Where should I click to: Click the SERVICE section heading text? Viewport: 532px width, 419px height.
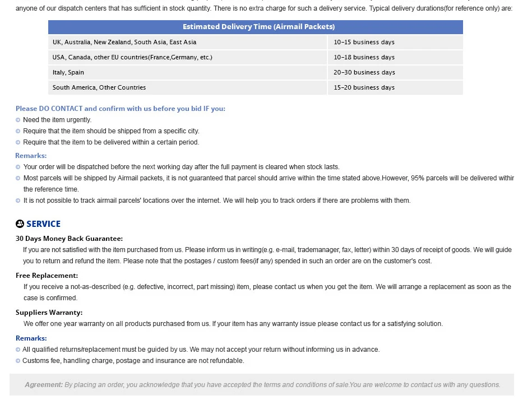click(x=43, y=224)
